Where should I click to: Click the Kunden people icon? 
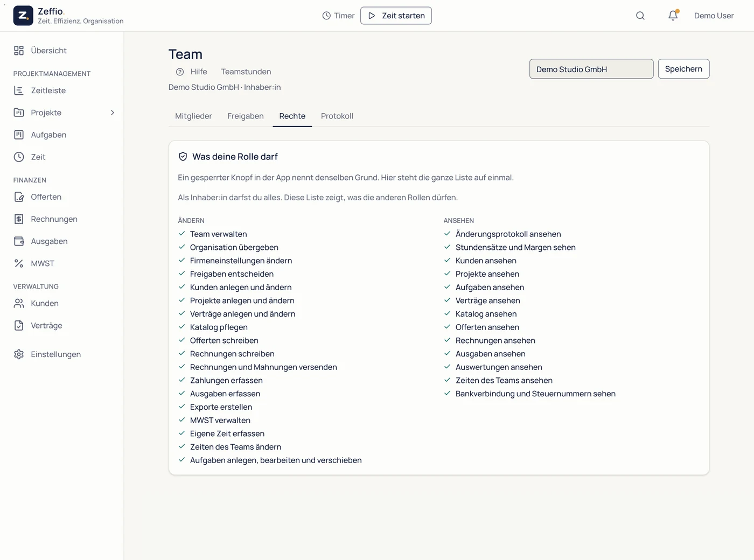coord(19,303)
